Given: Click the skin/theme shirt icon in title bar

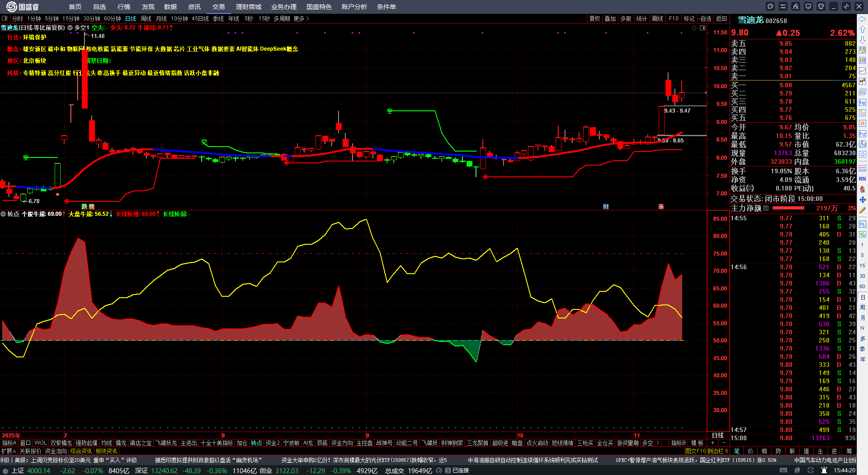Looking at the screenshot, I should click(821, 6).
